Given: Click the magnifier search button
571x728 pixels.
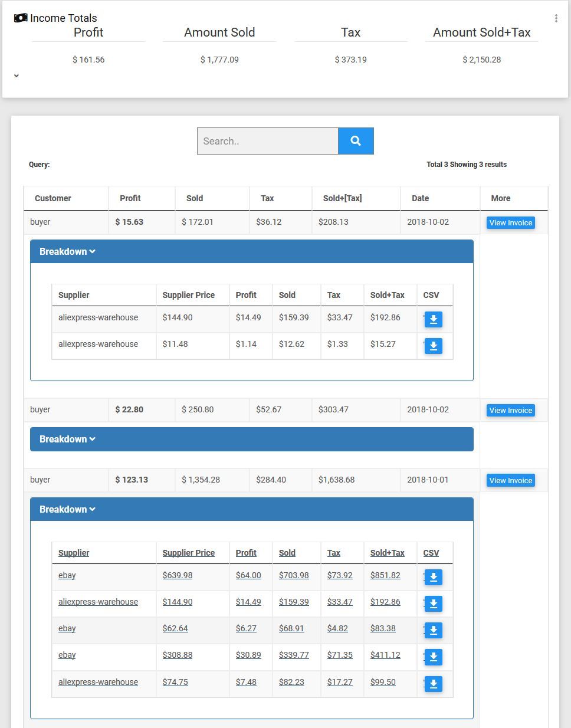Looking at the screenshot, I should [x=356, y=141].
